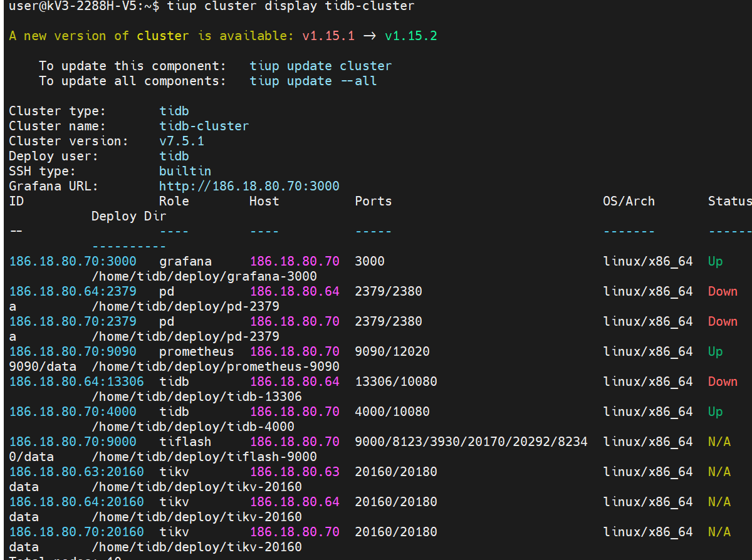Click the 'Role' column header
The width and height of the screenshot is (752, 560).
174,201
